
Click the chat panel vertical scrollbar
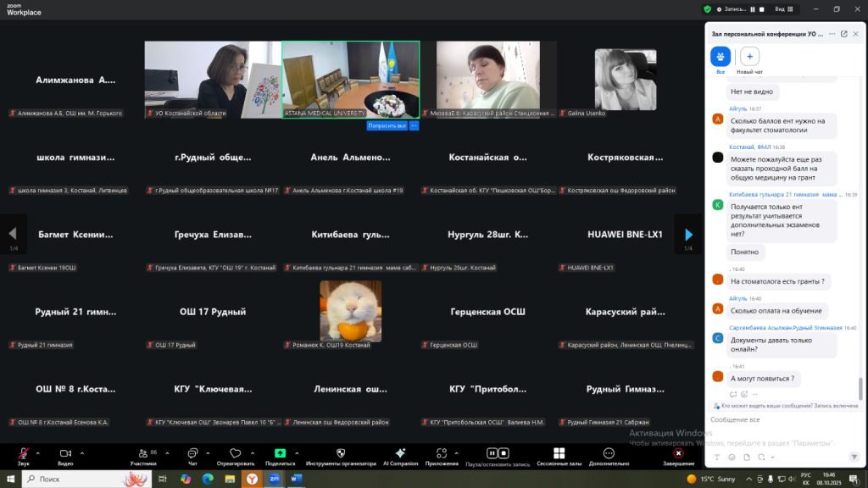point(861,385)
